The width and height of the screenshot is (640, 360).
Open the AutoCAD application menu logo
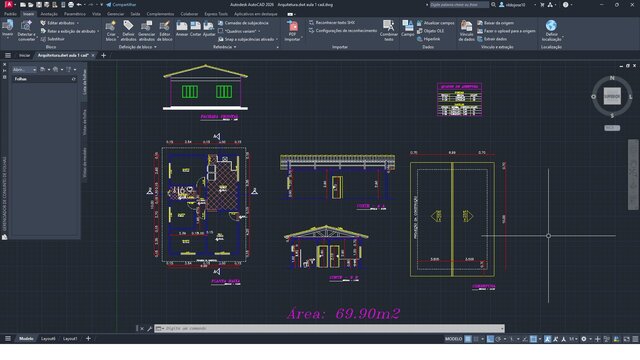tap(9, 4)
